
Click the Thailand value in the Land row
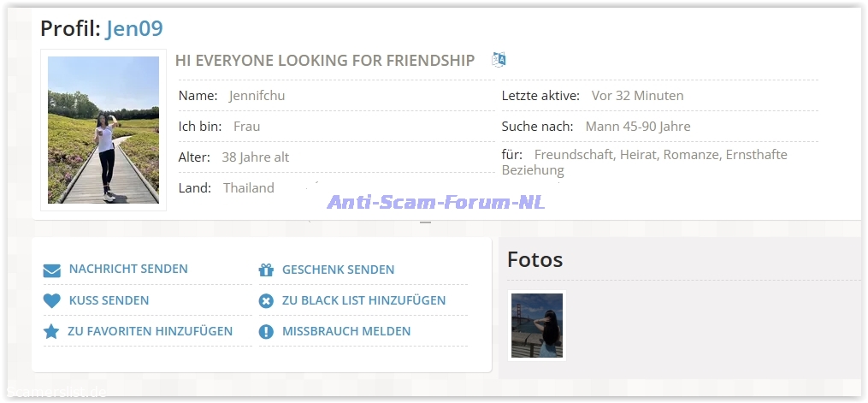tap(249, 187)
